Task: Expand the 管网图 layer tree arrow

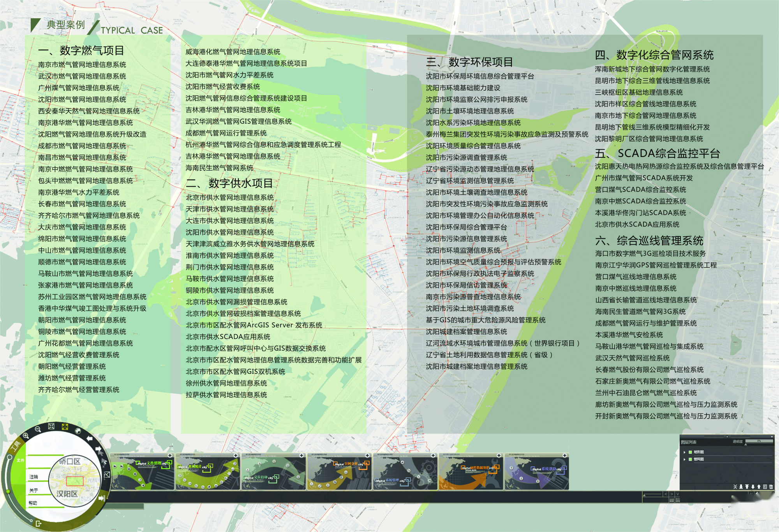Action: pos(684,459)
